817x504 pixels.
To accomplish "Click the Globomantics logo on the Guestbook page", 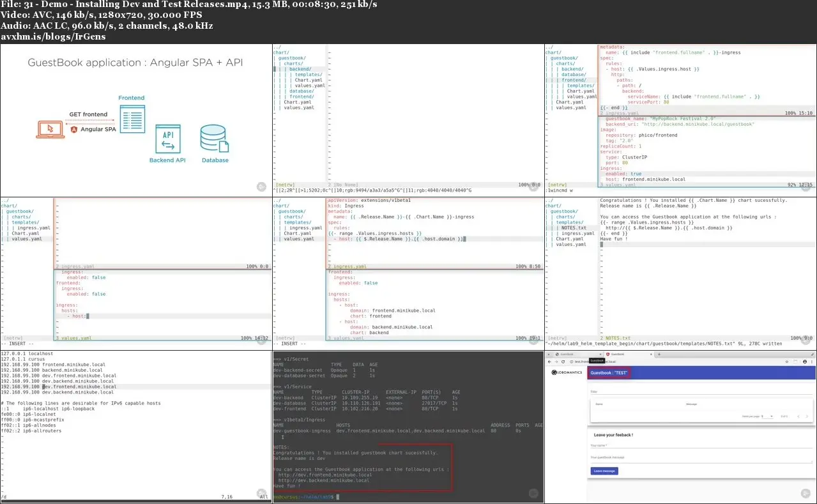I will coord(567,372).
